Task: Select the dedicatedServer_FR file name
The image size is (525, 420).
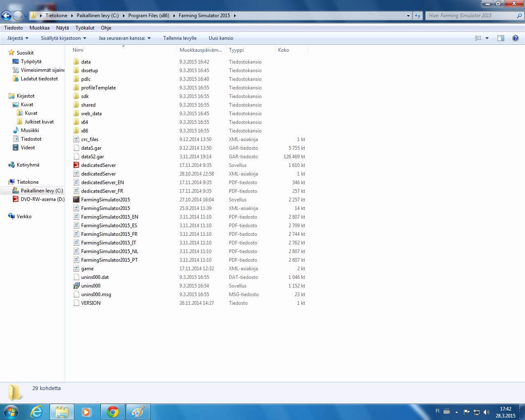Action: coord(102,191)
